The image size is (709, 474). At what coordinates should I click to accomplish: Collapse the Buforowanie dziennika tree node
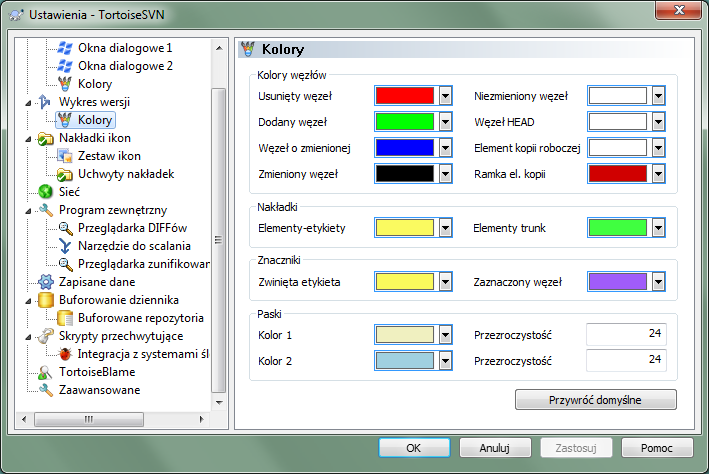point(28,301)
